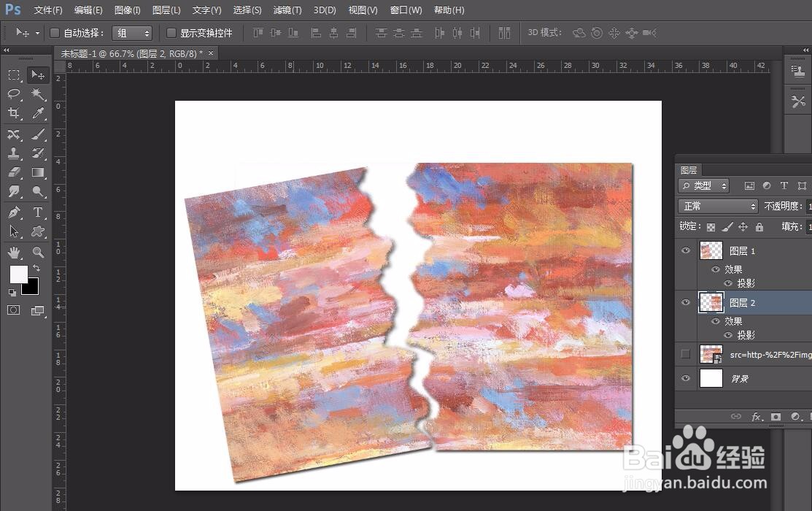
Task: Select the Smudge tool
Action: click(x=14, y=191)
